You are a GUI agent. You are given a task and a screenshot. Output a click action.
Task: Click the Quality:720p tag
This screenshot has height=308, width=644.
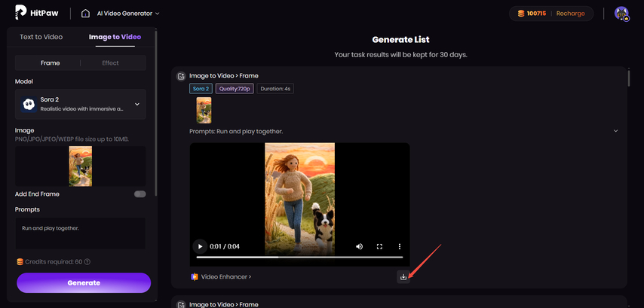point(235,89)
